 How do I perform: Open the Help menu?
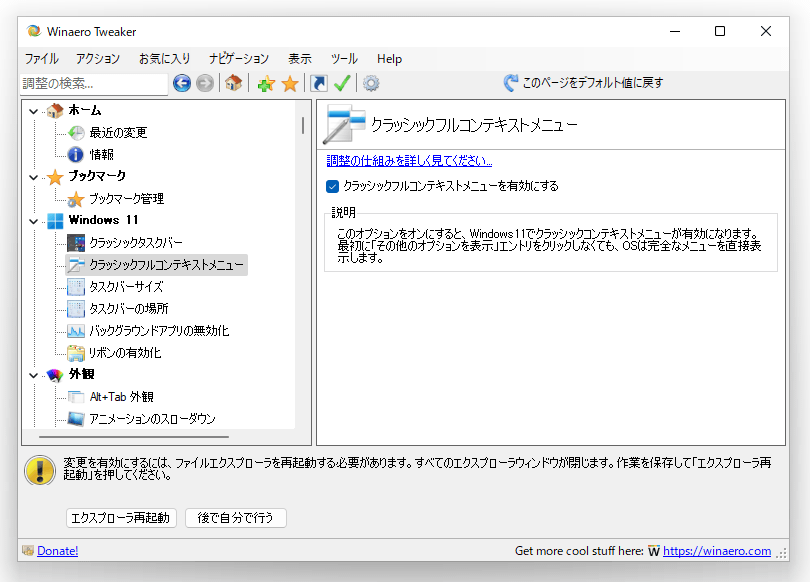click(x=390, y=59)
